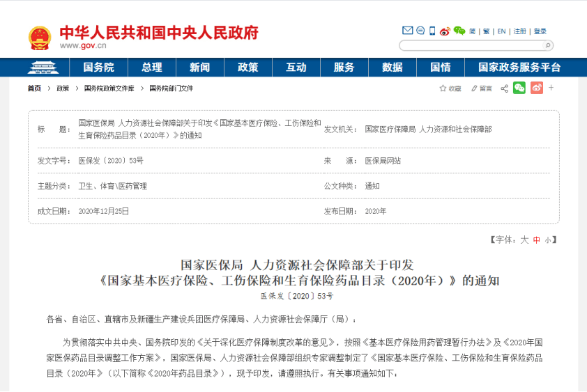Click the plus icon for more sharing
This screenshot has height=392, width=587.
tap(551, 88)
